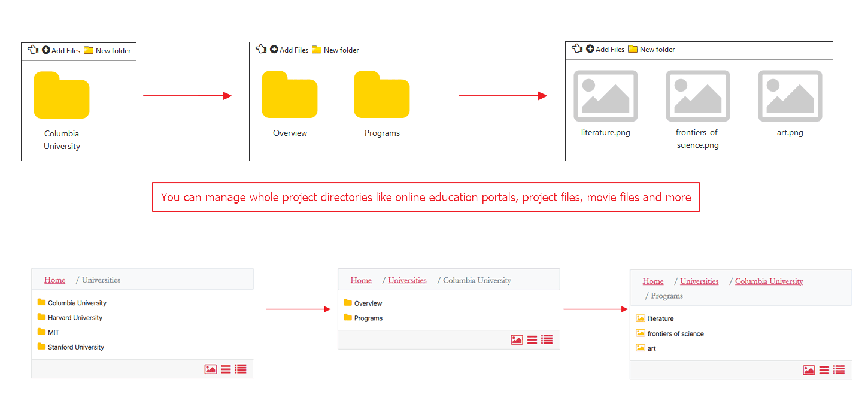868x419 pixels.
Task: Click Universities breadcrumb in Columbia University panel
Action: pos(407,280)
